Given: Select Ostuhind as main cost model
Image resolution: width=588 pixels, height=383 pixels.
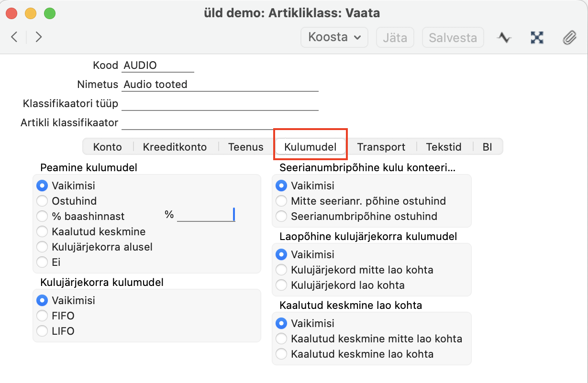Looking at the screenshot, I should pos(43,201).
